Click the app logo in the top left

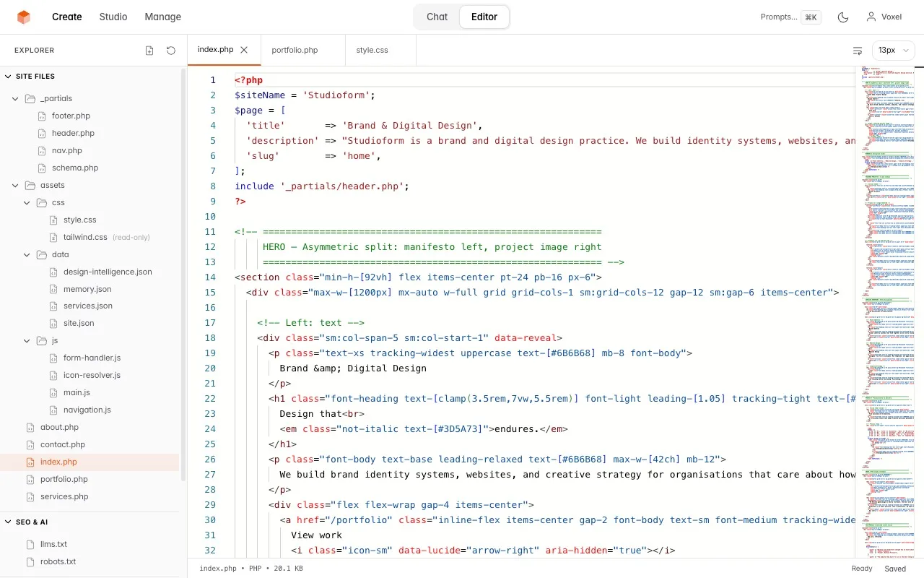pos(23,17)
